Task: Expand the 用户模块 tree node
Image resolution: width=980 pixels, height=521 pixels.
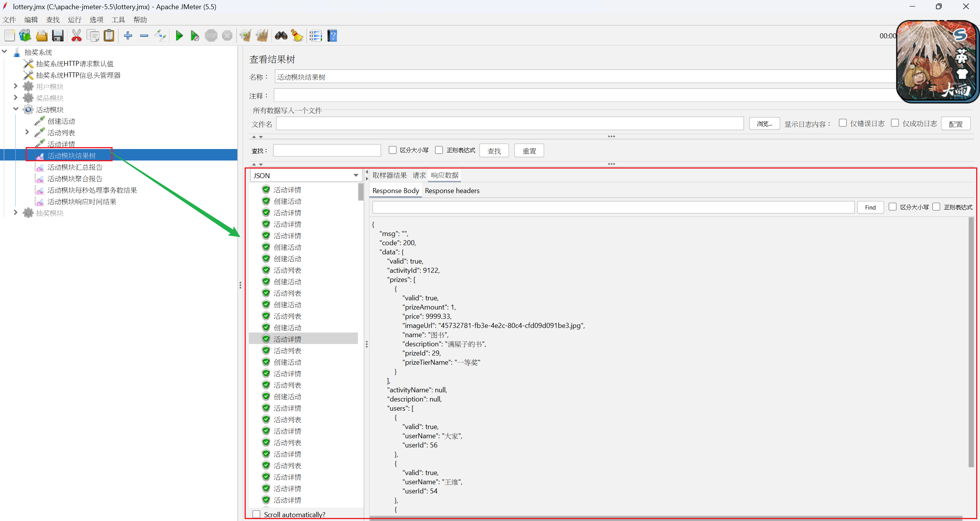Action: (16, 86)
